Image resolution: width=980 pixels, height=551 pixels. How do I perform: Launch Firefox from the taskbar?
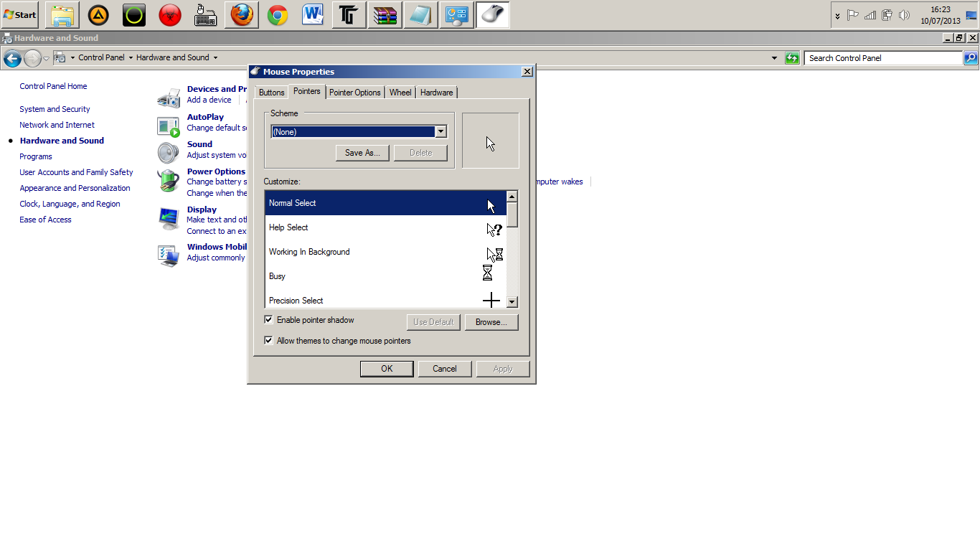(242, 14)
